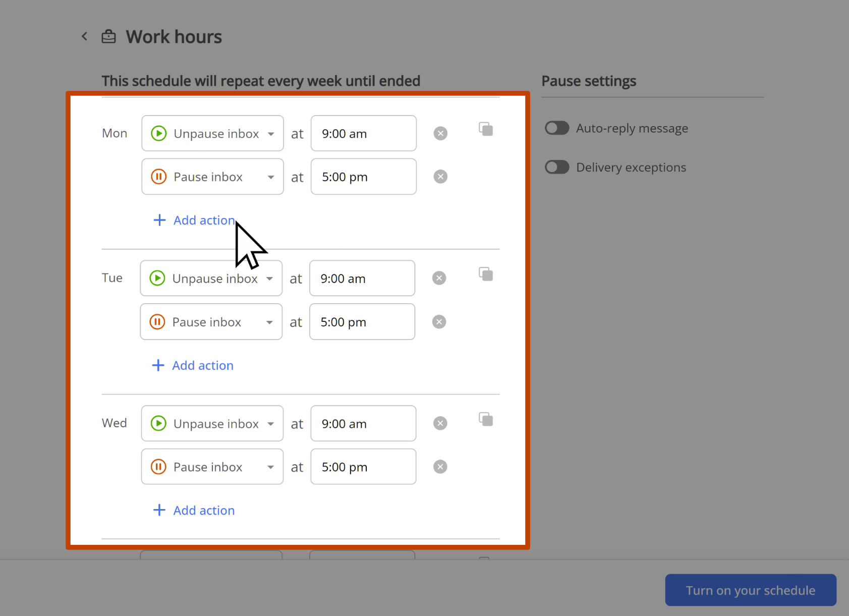Viewport: 849px width, 616px height.
Task: Click the Work hours page title
Action: 174,36
